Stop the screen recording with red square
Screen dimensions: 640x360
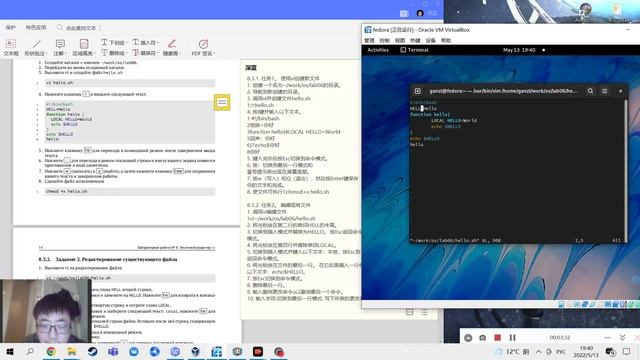497,338
